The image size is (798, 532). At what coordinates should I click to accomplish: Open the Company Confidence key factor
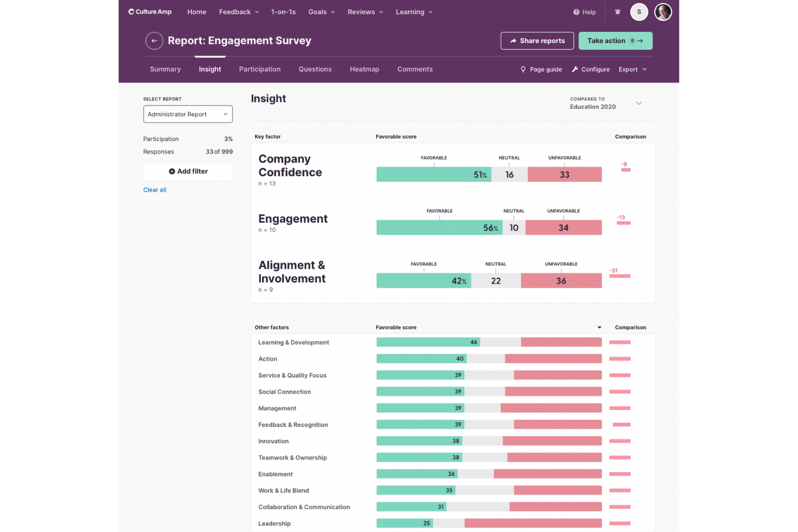[290, 166]
